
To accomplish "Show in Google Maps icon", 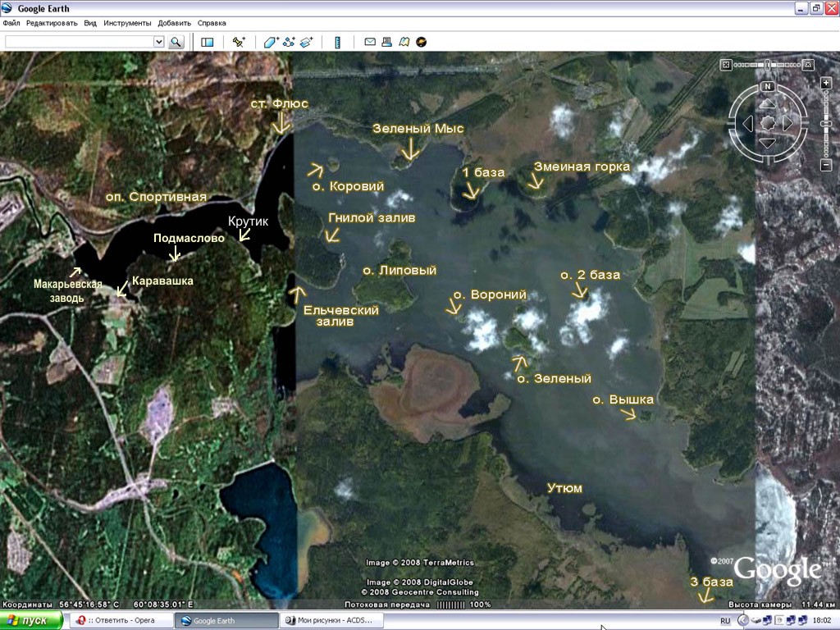I will click(x=404, y=42).
